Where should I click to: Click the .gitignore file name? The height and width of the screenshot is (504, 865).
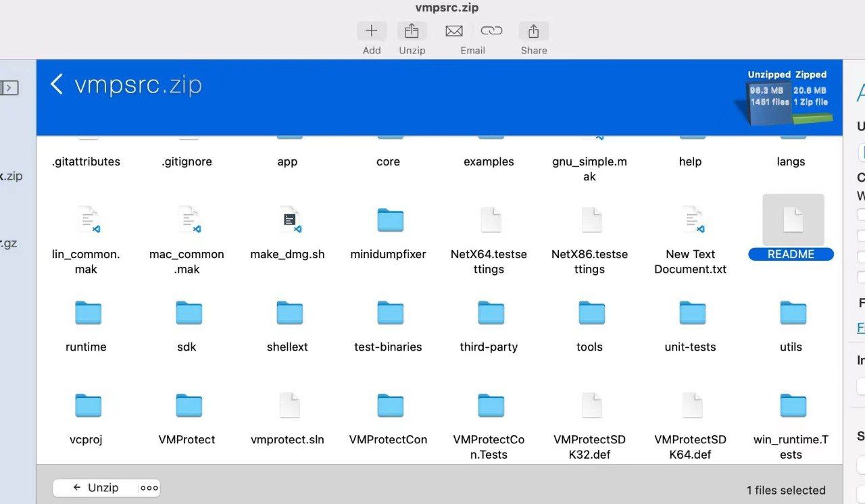(187, 162)
